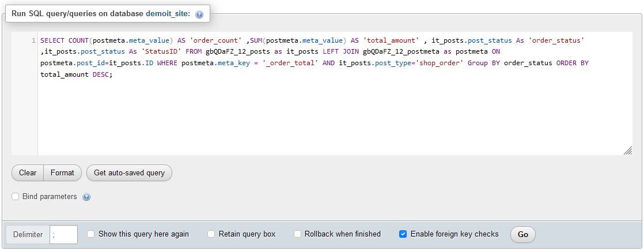Focus the Delimiter input field

point(64,234)
